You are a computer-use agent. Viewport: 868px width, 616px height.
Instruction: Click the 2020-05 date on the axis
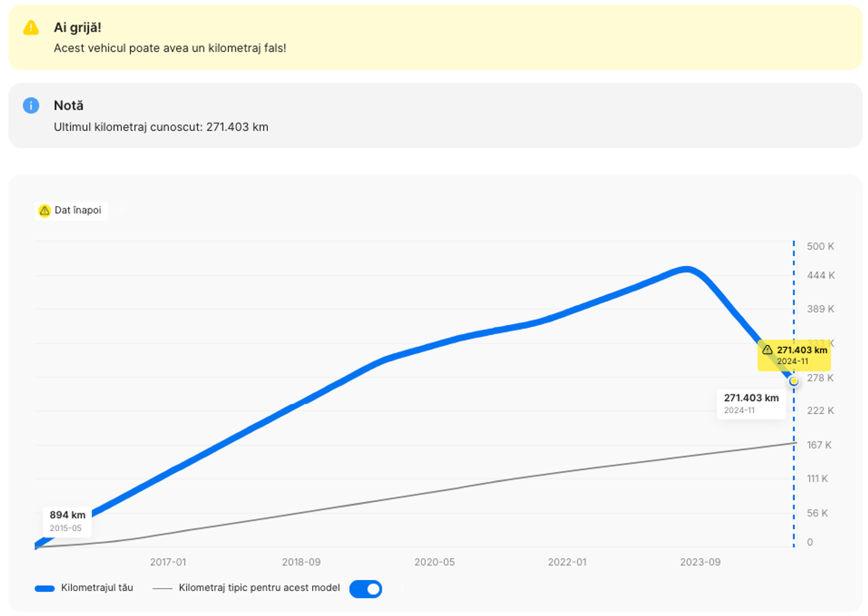[434, 562]
